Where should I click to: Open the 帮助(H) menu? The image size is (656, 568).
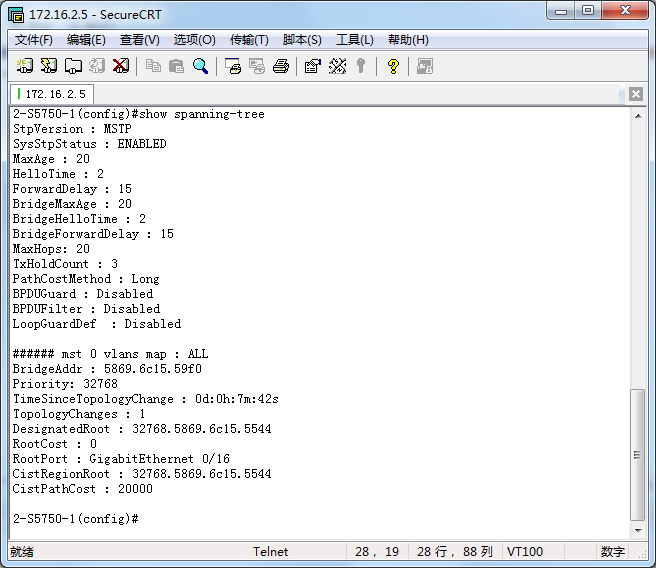point(408,40)
